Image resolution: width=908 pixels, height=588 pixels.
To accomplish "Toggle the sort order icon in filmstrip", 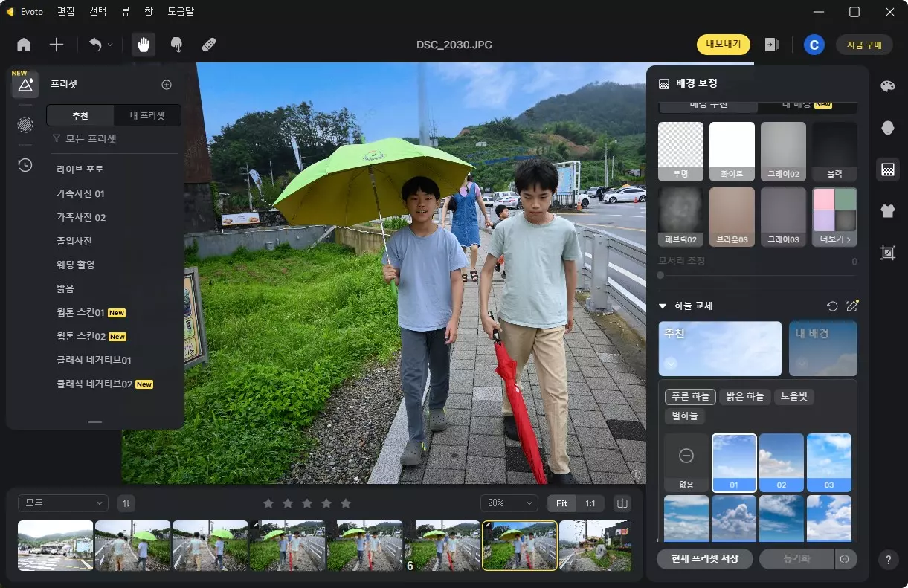I will pyautogui.click(x=126, y=503).
